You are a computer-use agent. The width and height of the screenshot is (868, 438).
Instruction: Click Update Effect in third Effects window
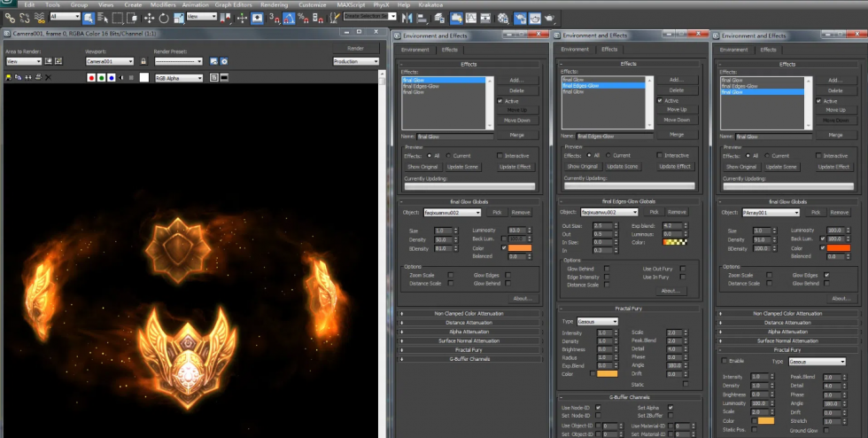click(x=833, y=167)
